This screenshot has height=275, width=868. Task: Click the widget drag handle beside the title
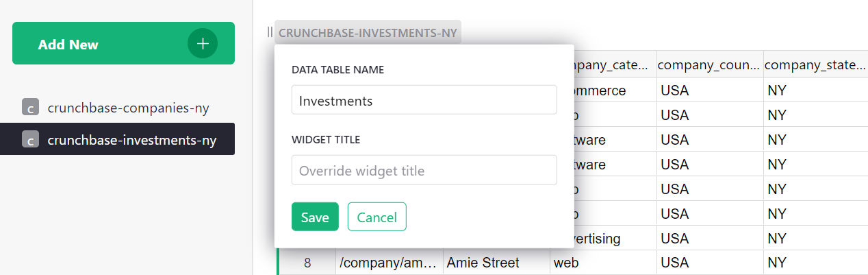click(x=270, y=32)
